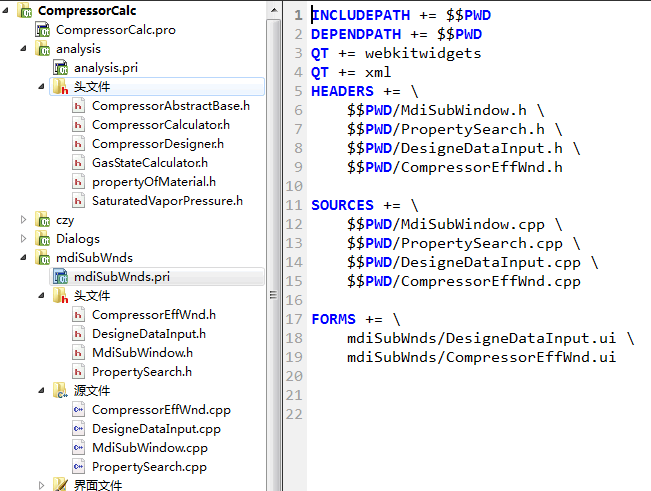Expand the 界面文件 forms node

[x=42, y=485]
